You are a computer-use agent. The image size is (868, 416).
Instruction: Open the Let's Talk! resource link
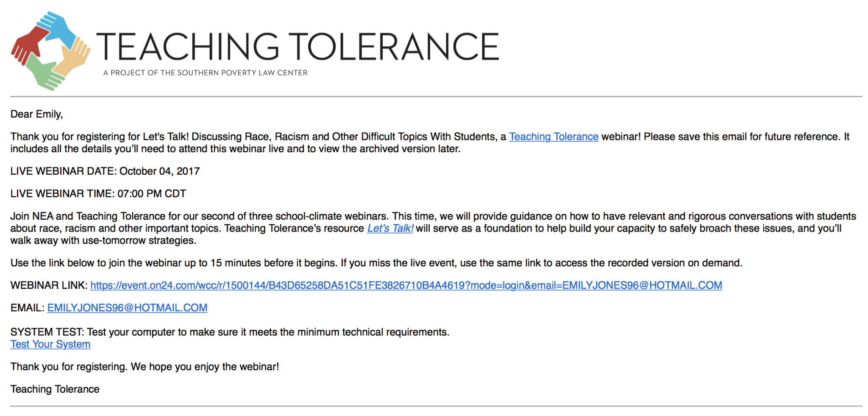tap(389, 229)
